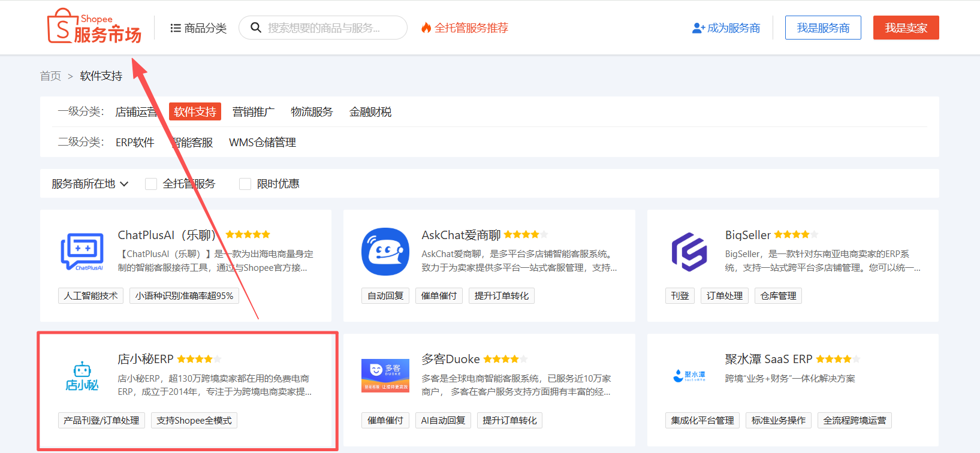Click the magnifier search icon
The image size is (980, 453).
(256, 28)
